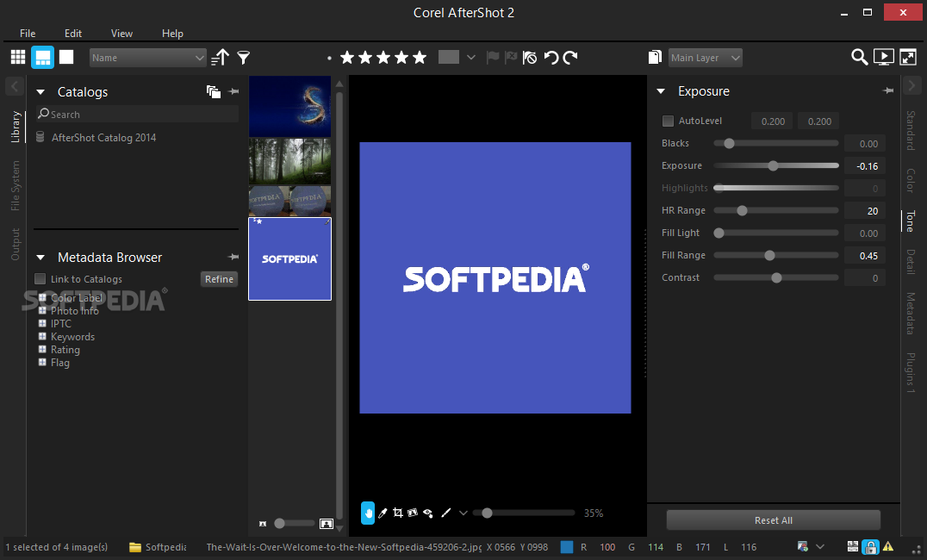
Task: Collapse the Catalogs panel
Action: click(40, 92)
